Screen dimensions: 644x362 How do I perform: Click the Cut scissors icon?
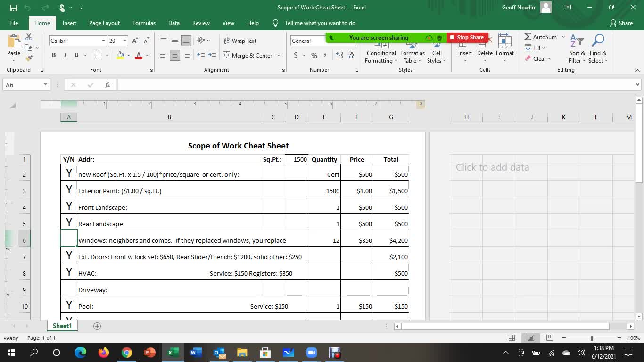(x=29, y=37)
